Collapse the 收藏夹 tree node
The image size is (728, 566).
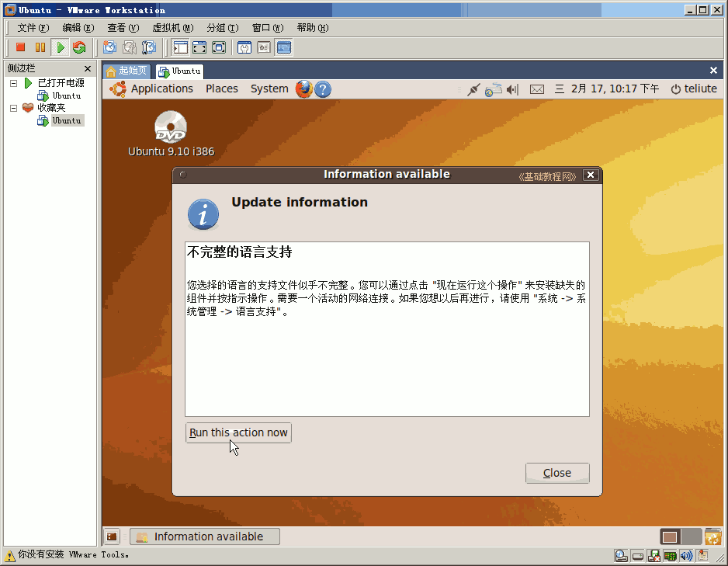14,108
